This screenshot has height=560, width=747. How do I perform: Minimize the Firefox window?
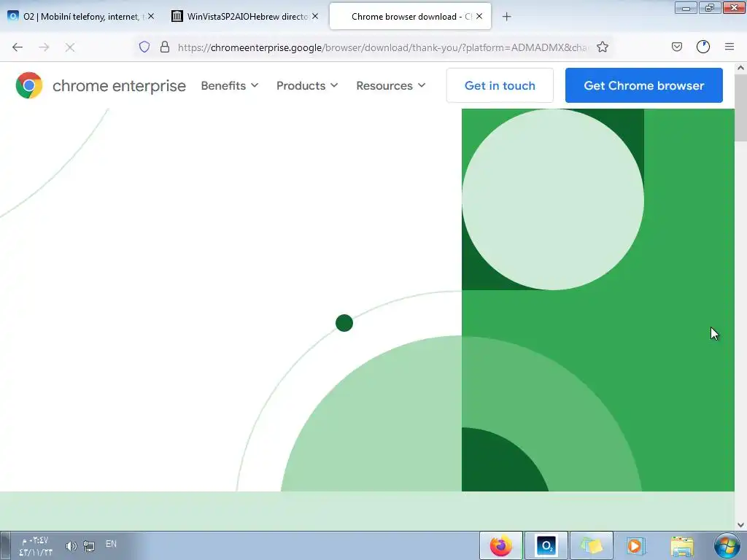point(686,8)
